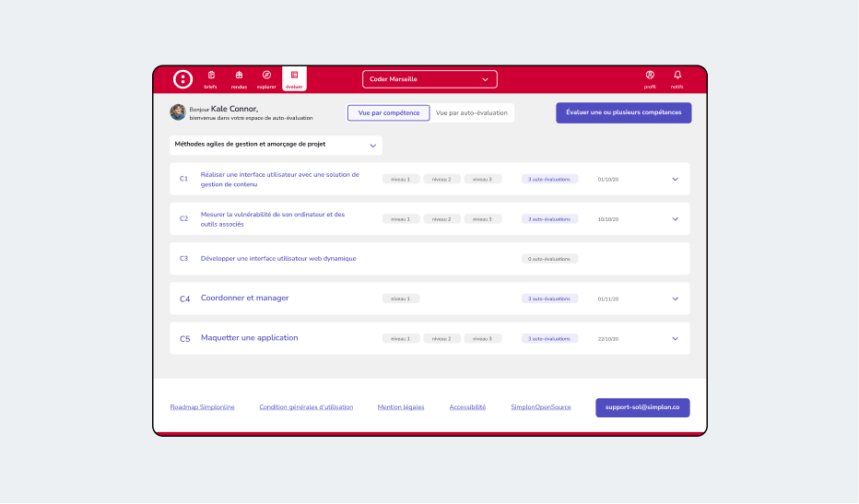Click the support-sol@simplon.co button
Screen dimensions: 859x504
point(642,407)
